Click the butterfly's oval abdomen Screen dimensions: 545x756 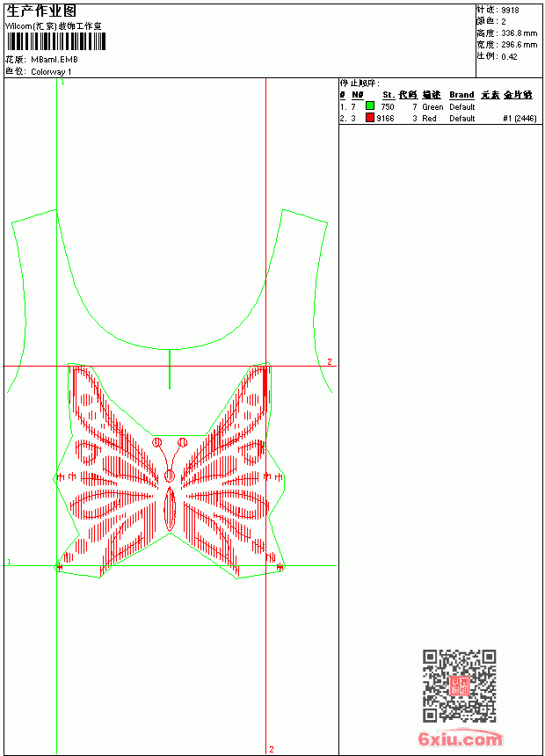coord(170,510)
